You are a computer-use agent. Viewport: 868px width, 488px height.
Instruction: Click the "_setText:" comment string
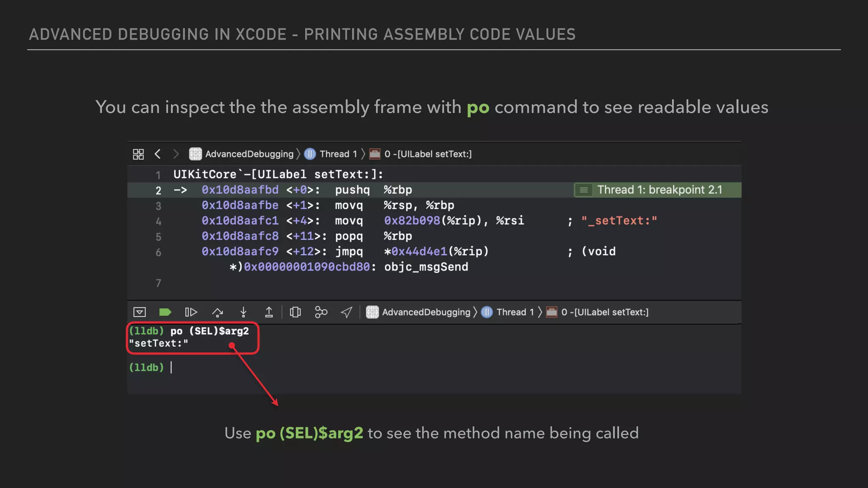(x=619, y=221)
